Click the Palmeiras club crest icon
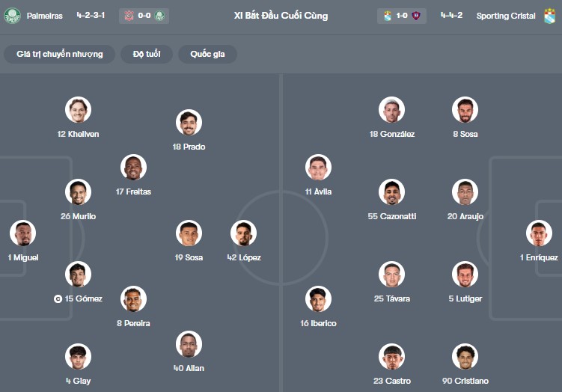The width and height of the screenshot is (562, 392). [x=12, y=16]
